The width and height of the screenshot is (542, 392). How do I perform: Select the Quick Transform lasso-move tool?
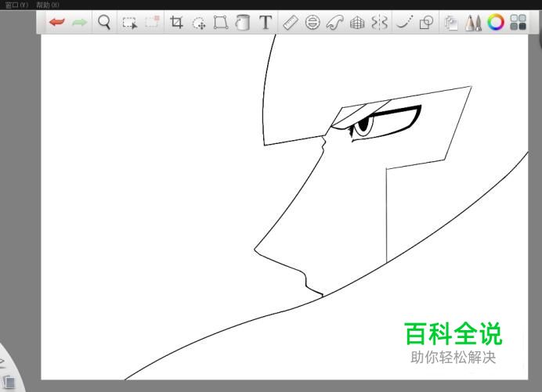pyautogui.click(x=199, y=23)
